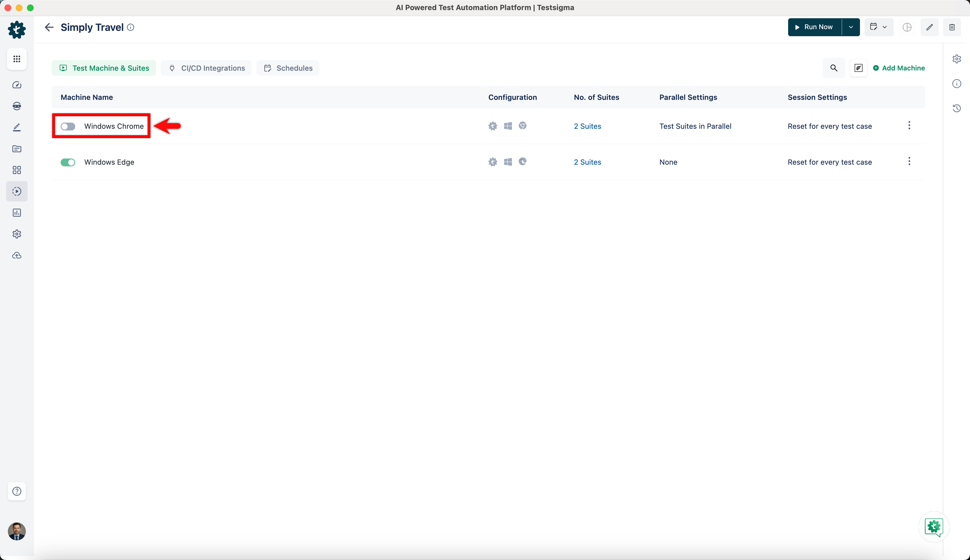Click the app grid launcher icon
The width and height of the screenshot is (970, 560).
click(x=17, y=59)
